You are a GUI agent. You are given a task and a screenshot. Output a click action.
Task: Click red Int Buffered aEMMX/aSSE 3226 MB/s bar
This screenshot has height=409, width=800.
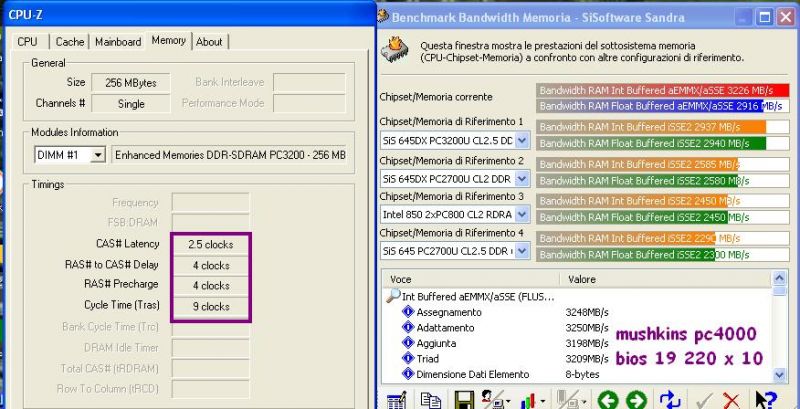pos(662,91)
